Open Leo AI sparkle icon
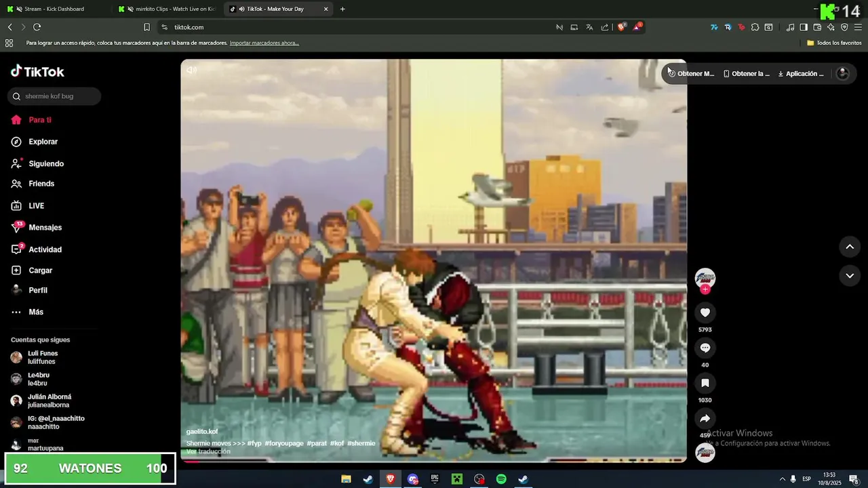 [831, 27]
